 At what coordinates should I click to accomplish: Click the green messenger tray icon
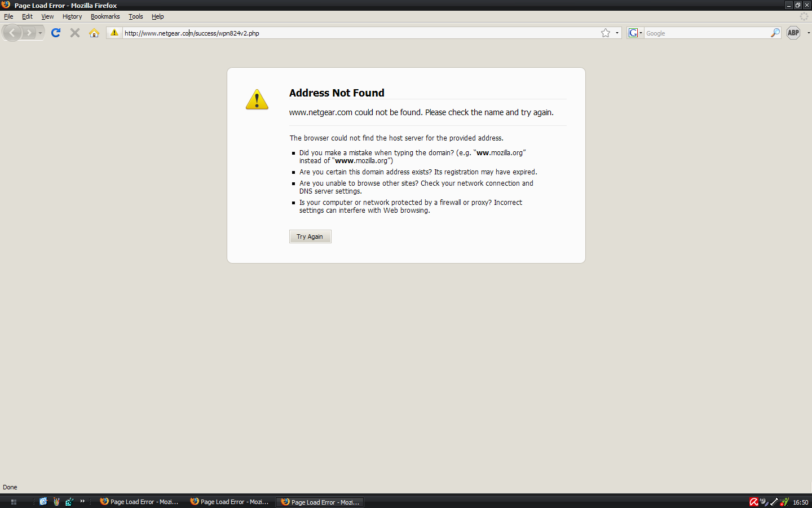[x=784, y=502]
